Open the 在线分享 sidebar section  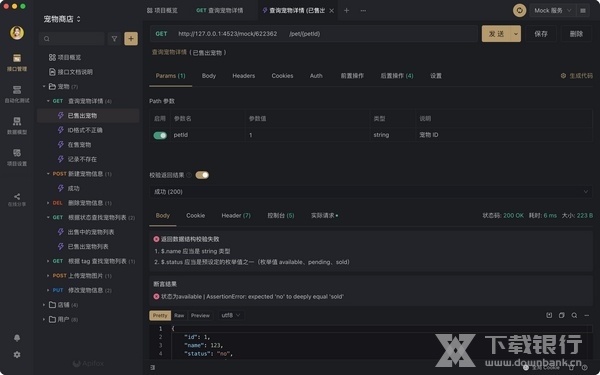pos(17,199)
